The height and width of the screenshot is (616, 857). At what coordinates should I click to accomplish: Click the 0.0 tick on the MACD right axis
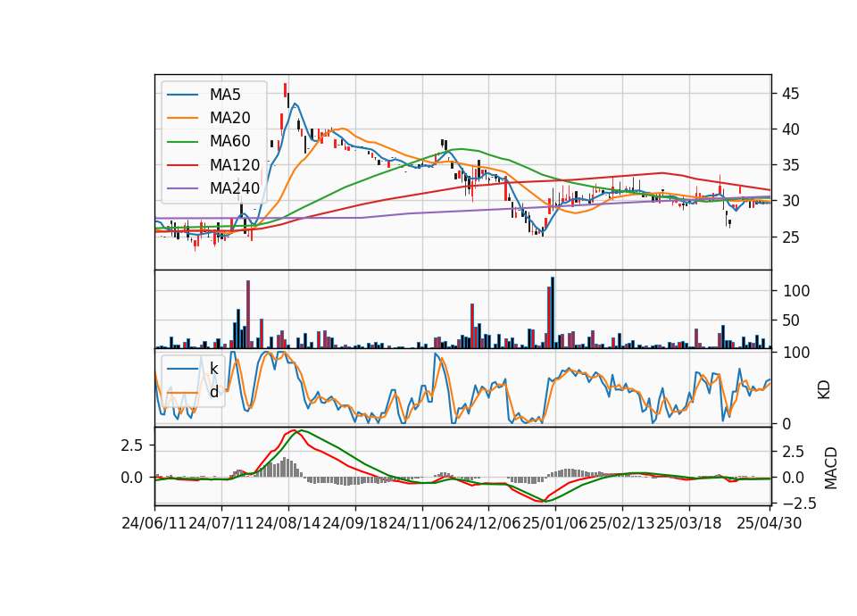(793, 478)
